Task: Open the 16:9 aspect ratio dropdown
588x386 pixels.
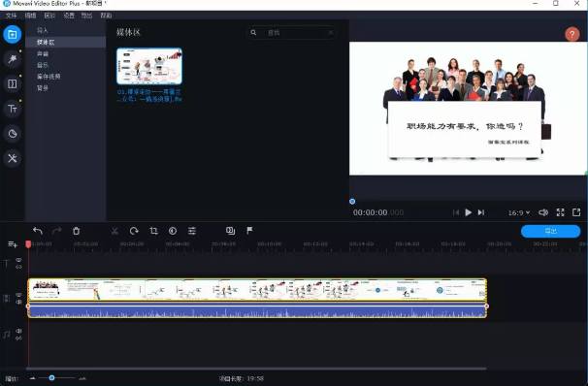Action: (x=519, y=212)
